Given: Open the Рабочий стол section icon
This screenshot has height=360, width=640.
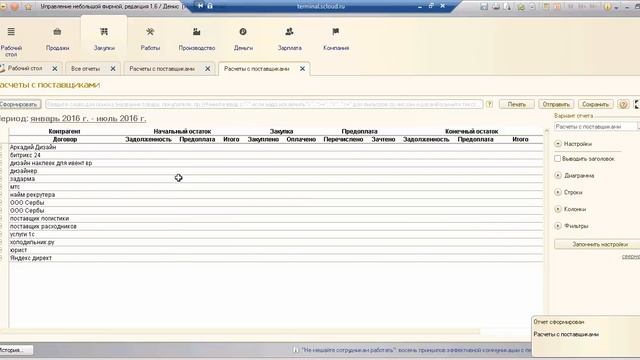Looking at the screenshot, I should [x=11, y=32].
